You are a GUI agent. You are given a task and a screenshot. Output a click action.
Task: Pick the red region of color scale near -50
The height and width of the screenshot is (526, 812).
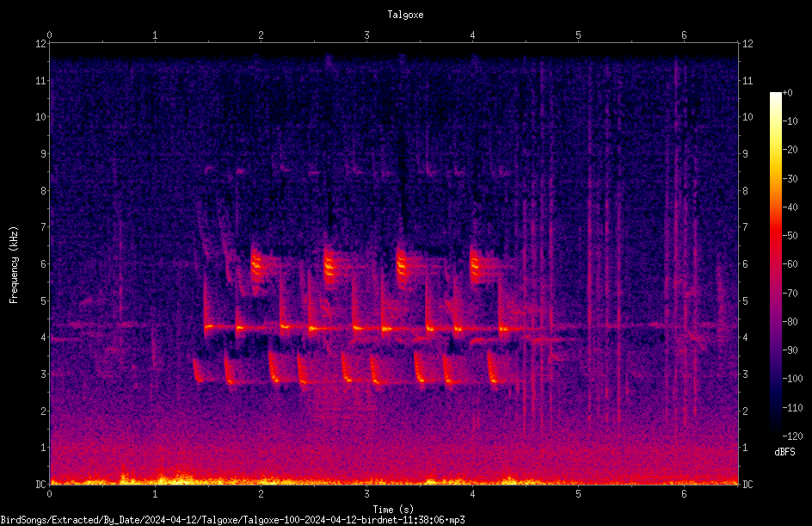tap(775, 236)
